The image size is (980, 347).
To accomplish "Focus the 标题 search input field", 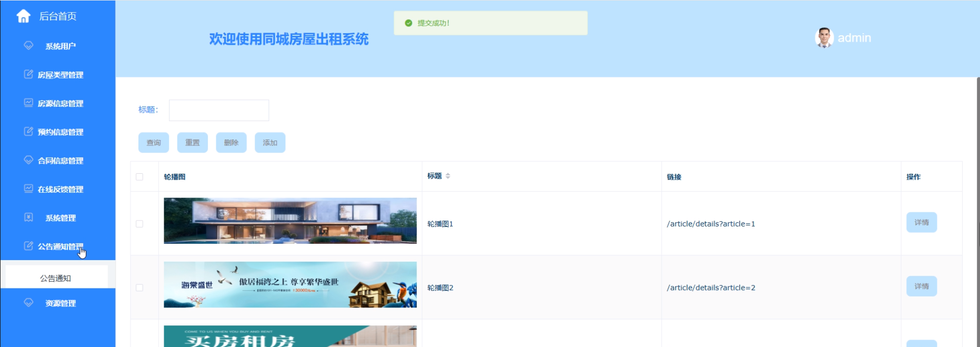I will point(219,110).
